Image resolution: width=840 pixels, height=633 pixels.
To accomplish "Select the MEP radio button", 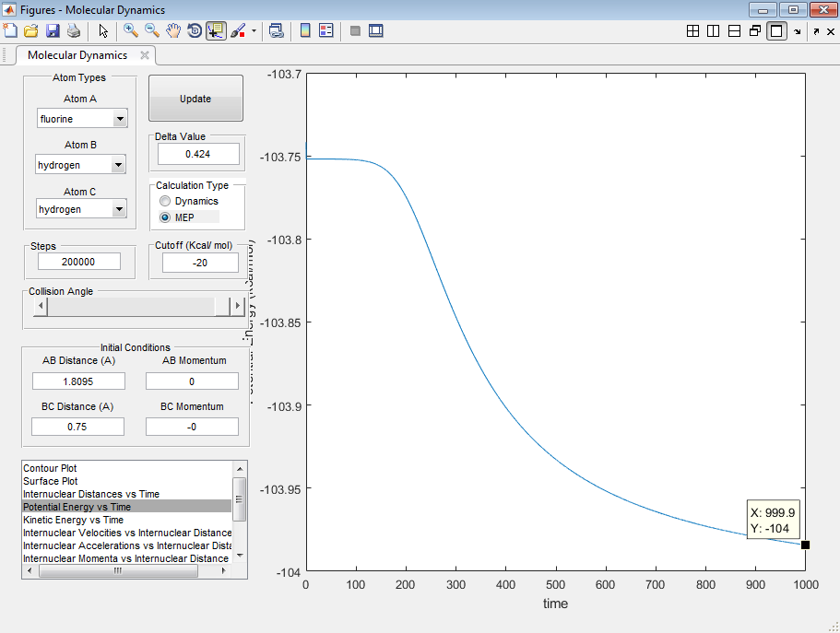I will point(165,217).
